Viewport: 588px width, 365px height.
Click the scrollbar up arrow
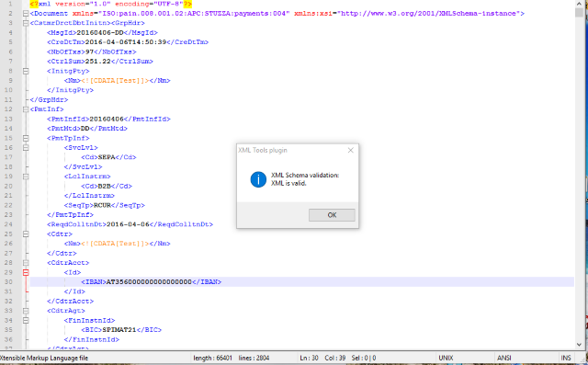pyautogui.click(x=579, y=4)
